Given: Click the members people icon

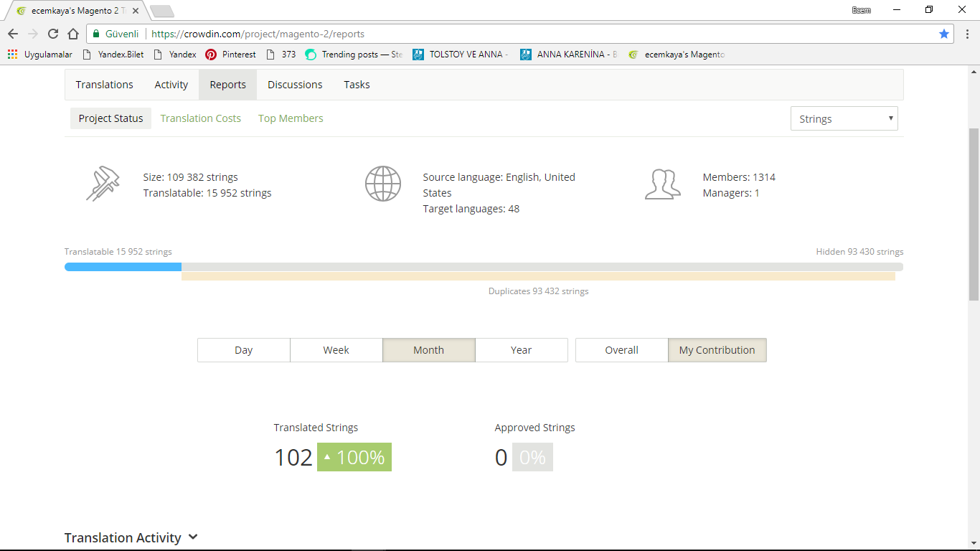Looking at the screenshot, I should (x=663, y=184).
